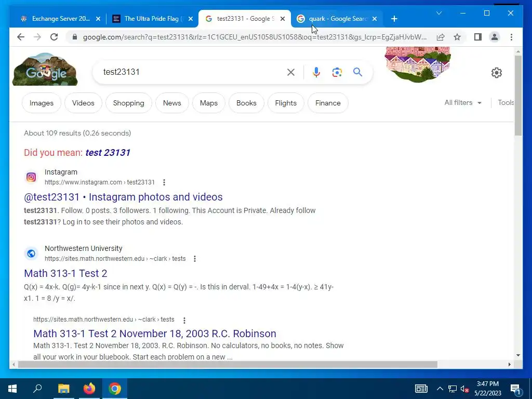Viewport: 532px width, 399px height.
Task: Filter results by Images
Action: pos(42,103)
